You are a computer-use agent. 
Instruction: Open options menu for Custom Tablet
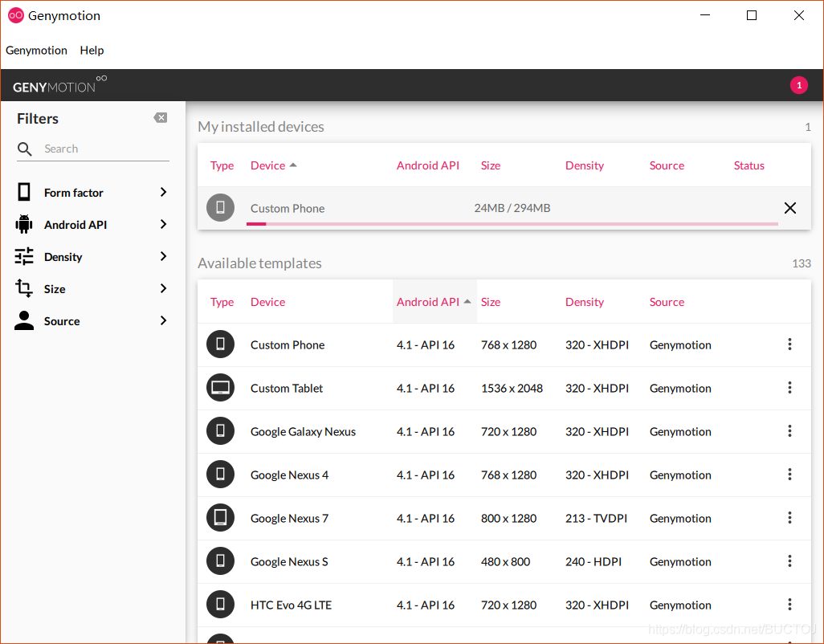tap(789, 388)
